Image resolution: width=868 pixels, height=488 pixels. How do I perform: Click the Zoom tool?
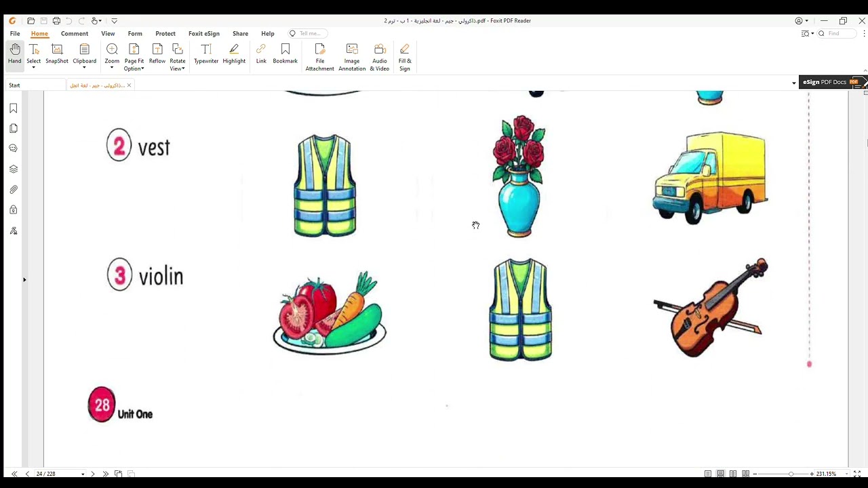point(112,54)
